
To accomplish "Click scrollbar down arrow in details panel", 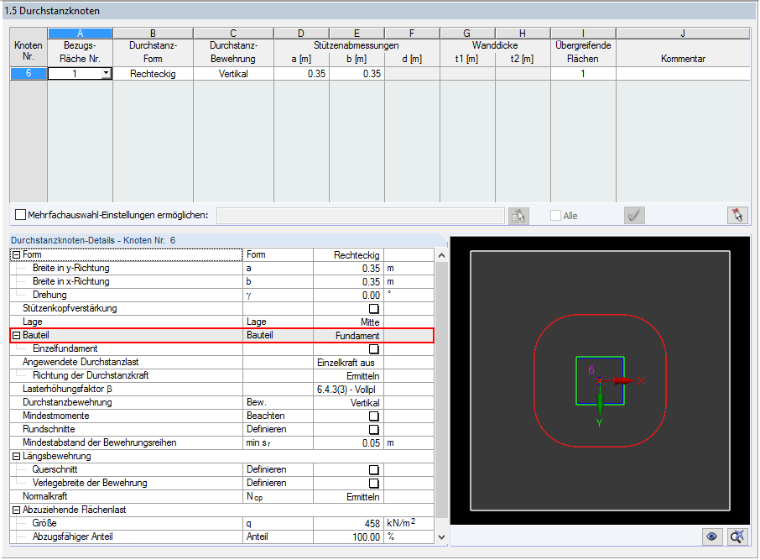I will (441, 537).
